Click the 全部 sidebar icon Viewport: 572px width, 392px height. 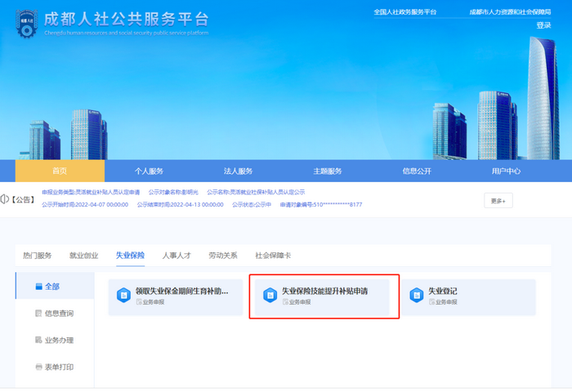click(x=38, y=286)
